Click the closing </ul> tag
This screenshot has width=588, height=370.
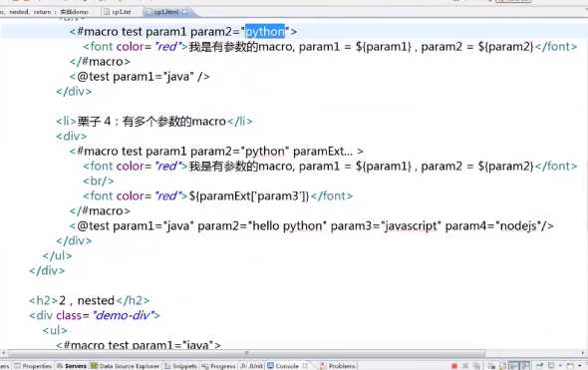(x=57, y=256)
